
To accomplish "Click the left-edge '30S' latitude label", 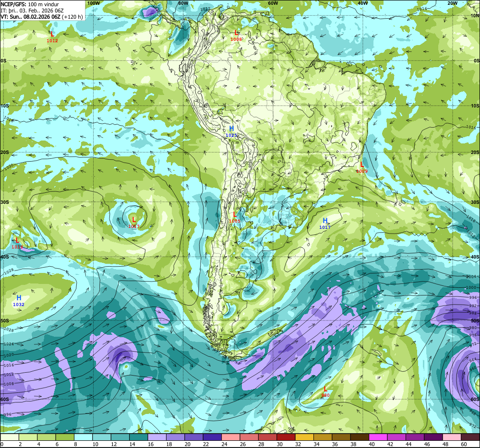I will [x=5, y=202].
